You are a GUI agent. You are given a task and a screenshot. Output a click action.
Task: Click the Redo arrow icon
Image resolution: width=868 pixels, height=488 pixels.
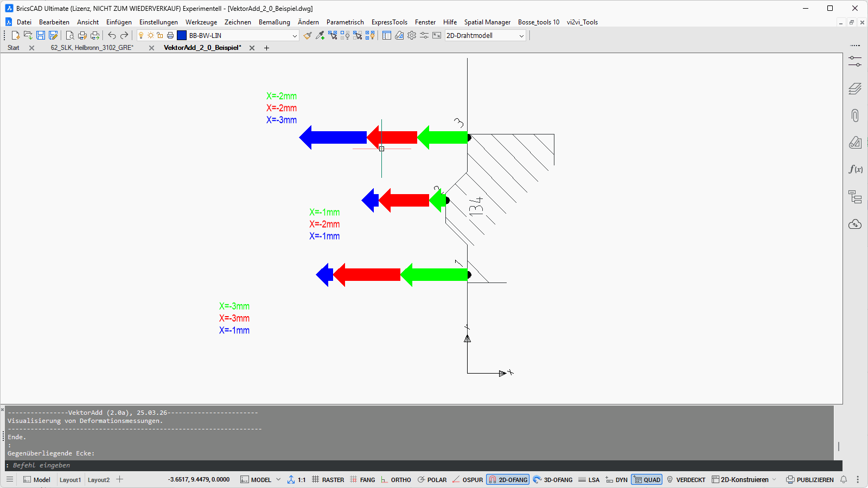point(124,35)
